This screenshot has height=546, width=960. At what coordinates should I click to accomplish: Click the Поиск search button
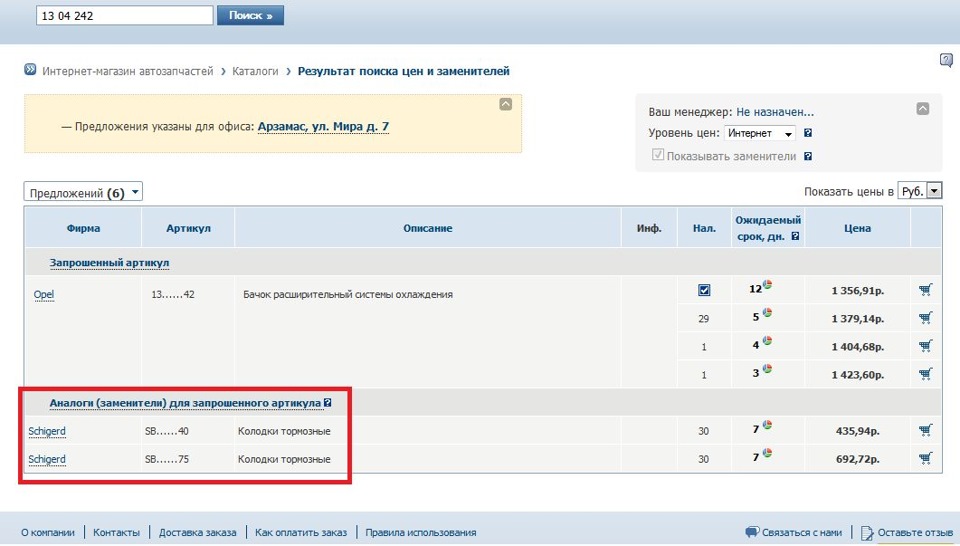pos(250,15)
